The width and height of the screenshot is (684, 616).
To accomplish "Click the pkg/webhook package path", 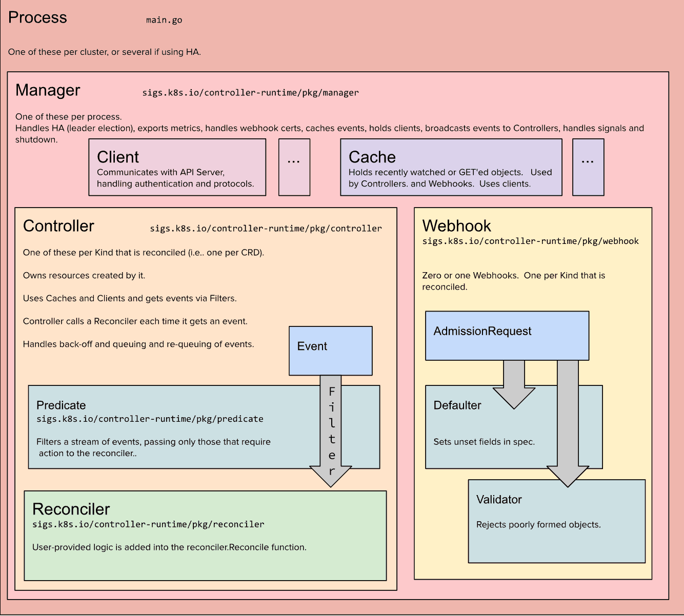I will click(530, 241).
